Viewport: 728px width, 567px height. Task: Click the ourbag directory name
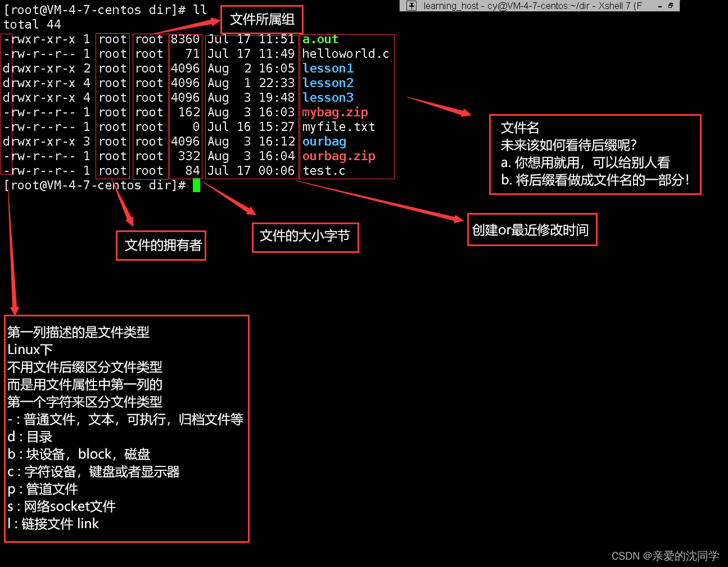tap(324, 142)
